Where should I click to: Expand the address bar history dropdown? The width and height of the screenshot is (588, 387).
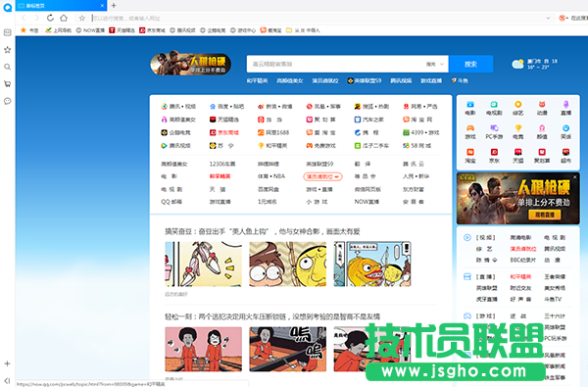click(548, 18)
